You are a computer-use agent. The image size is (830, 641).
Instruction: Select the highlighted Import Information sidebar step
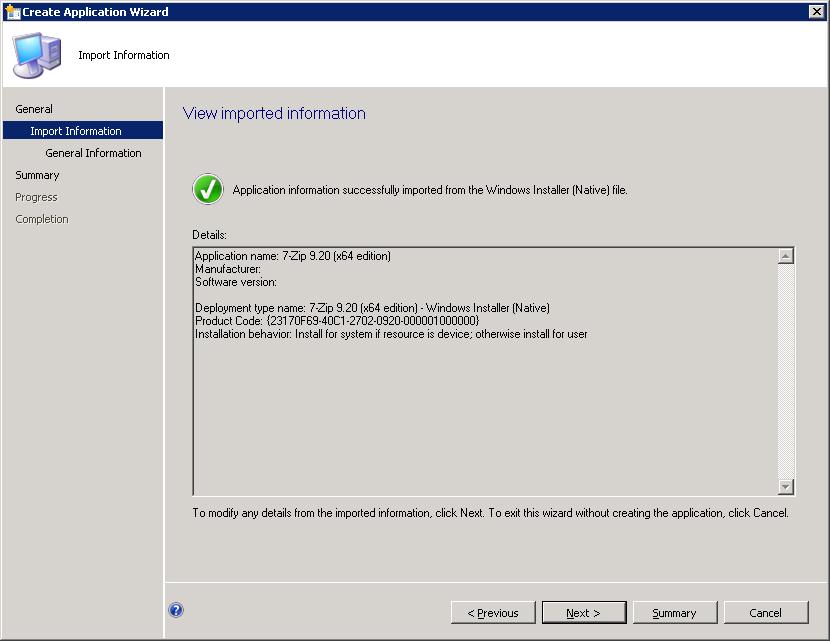pos(76,131)
